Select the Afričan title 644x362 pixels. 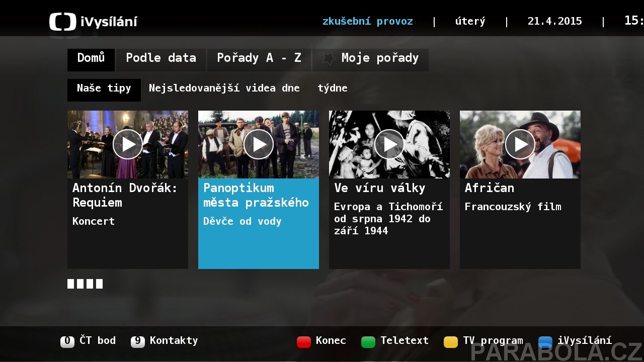490,188
